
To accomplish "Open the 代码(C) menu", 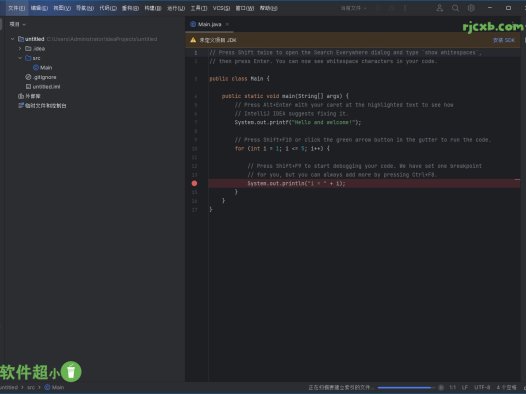I will point(108,8).
